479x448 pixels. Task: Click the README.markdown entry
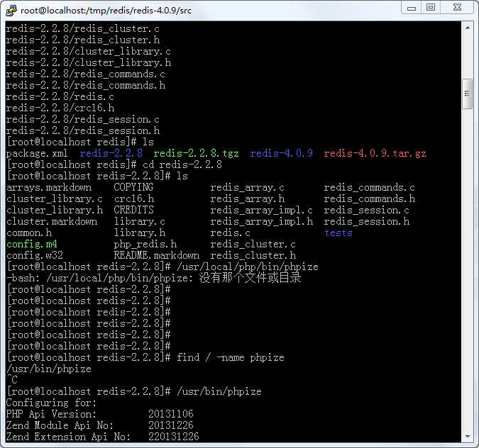156,255
